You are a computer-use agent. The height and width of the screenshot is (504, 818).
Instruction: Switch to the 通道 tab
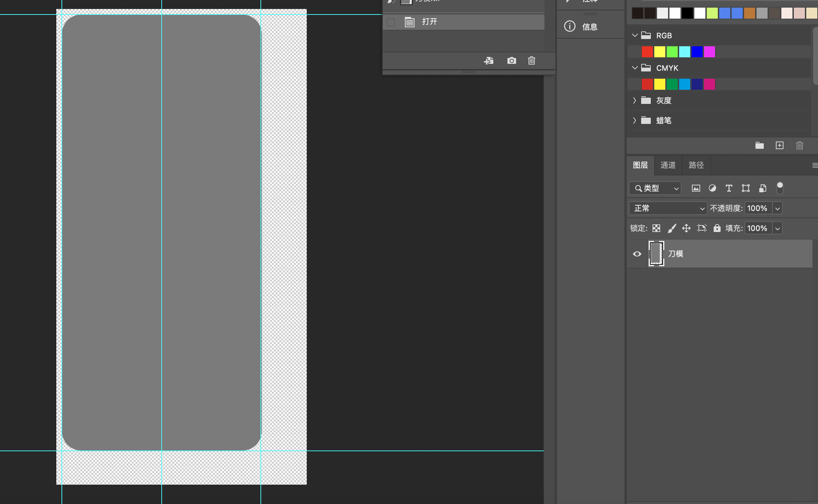[668, 165]
